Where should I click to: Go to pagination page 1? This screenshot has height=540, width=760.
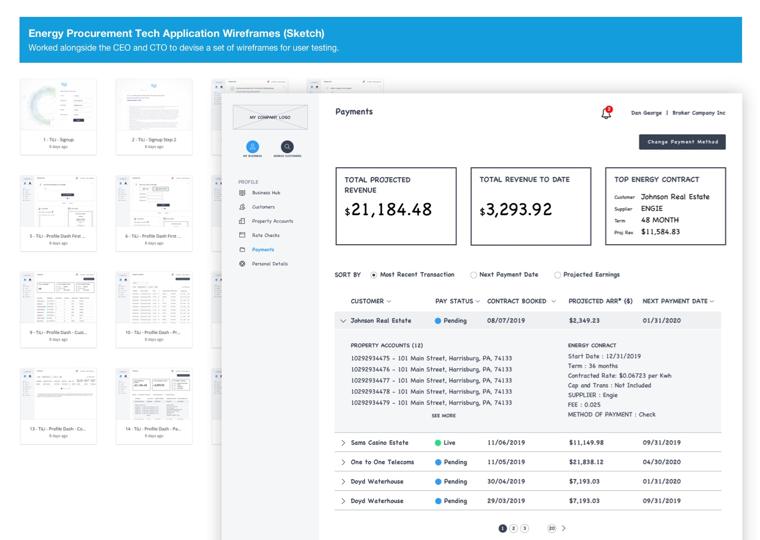tap(503, 528)
